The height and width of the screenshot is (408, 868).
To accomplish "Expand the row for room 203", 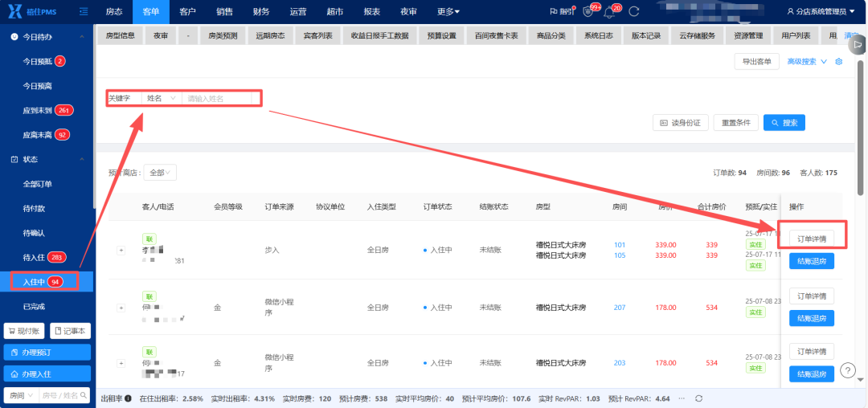I will pos(121,363).
